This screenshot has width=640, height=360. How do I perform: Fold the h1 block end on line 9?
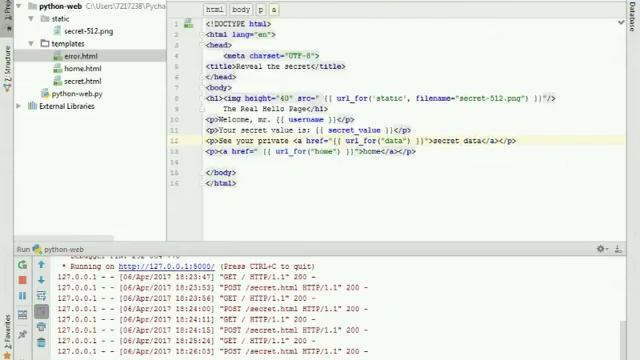(202, 109)
